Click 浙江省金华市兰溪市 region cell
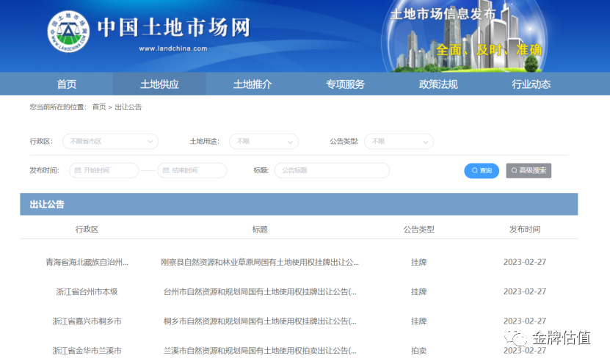The image size is (610, 364). [87, 351]
